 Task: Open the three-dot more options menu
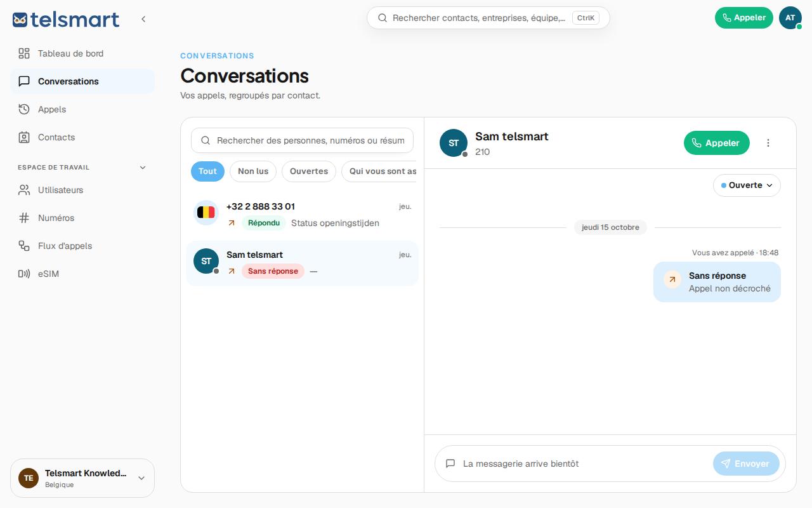tap(768, 143)
